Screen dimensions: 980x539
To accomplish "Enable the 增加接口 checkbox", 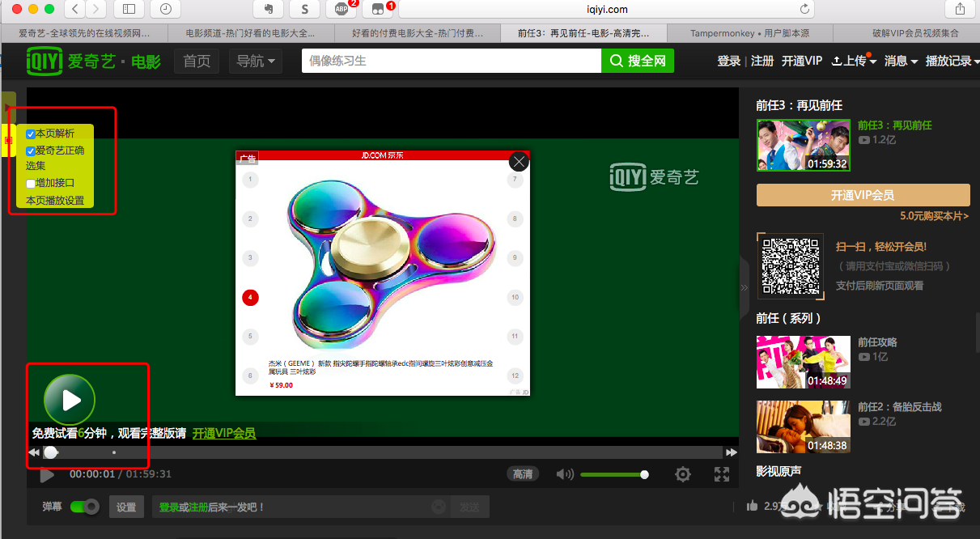I will tap(31, 184).
